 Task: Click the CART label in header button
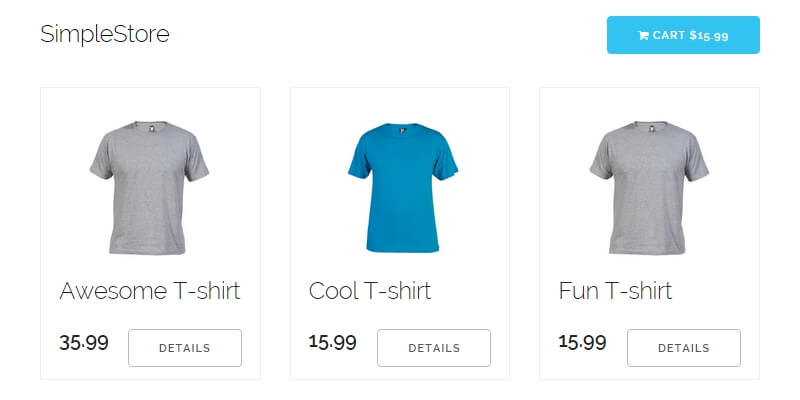coord(669,35)
